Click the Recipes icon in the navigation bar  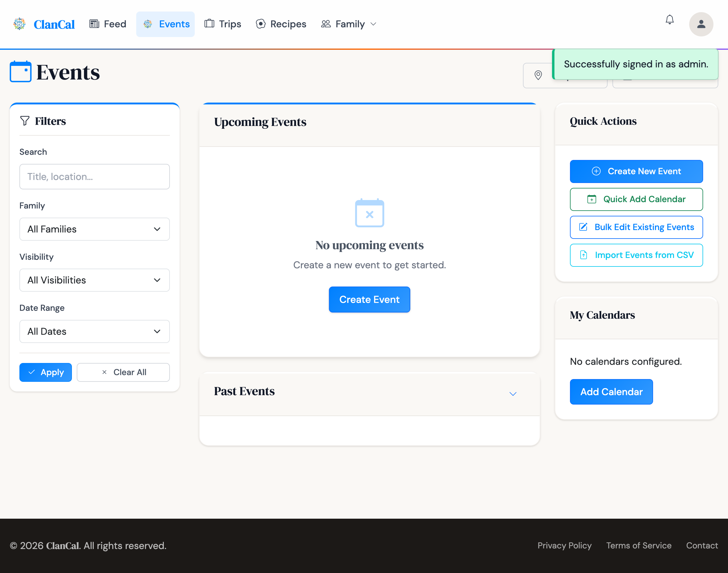pos(261,24)
